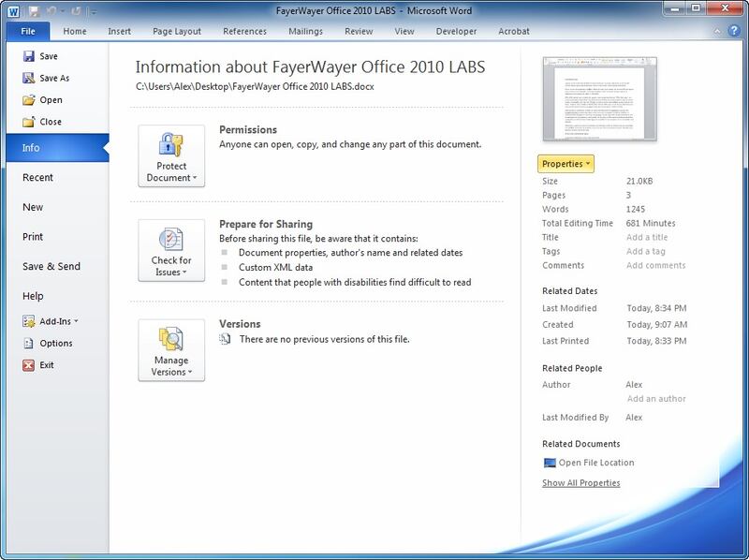The width and height of the screenshot is (749, 560).
Task: Click the document preview thumbnail
Action: click(x=599, y=99)
